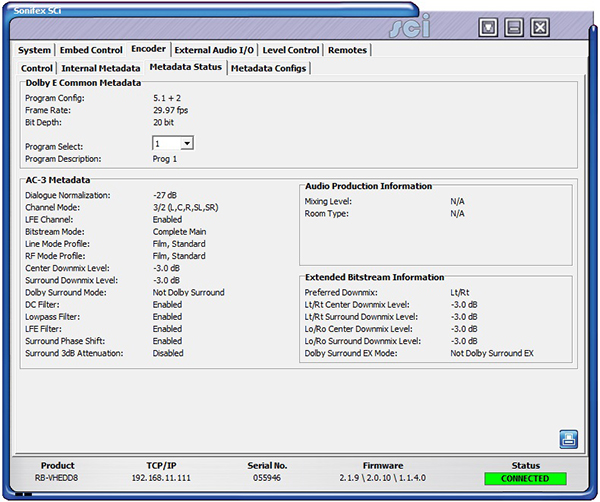Open the Control sub-tab
This screenshot has height=502, width=600.
click(37, 68)
